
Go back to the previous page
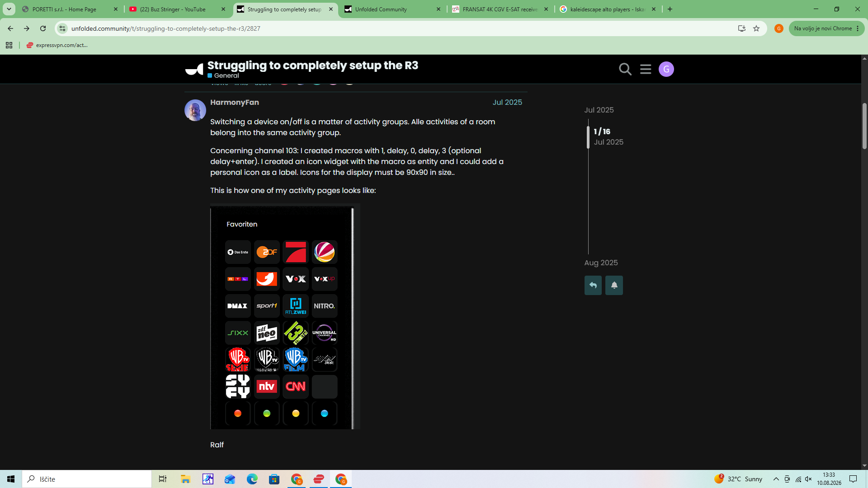coord(10,28)
